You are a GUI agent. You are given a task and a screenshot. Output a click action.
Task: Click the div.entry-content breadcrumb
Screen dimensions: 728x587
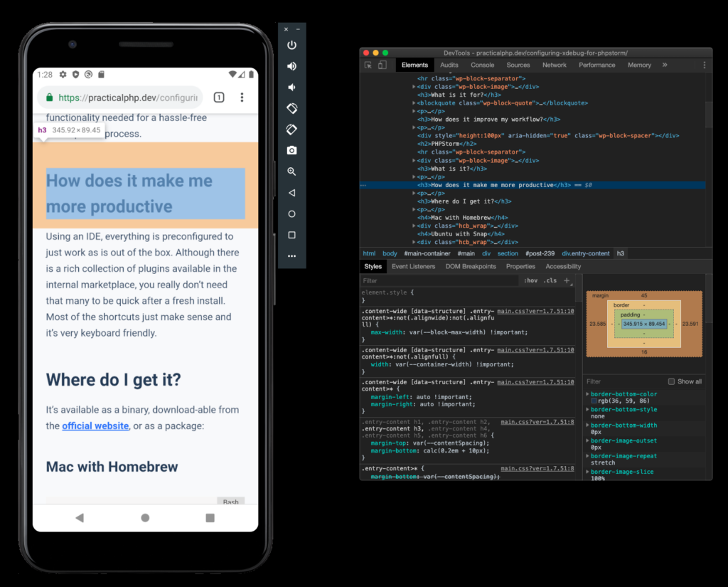tap(586, 253)
